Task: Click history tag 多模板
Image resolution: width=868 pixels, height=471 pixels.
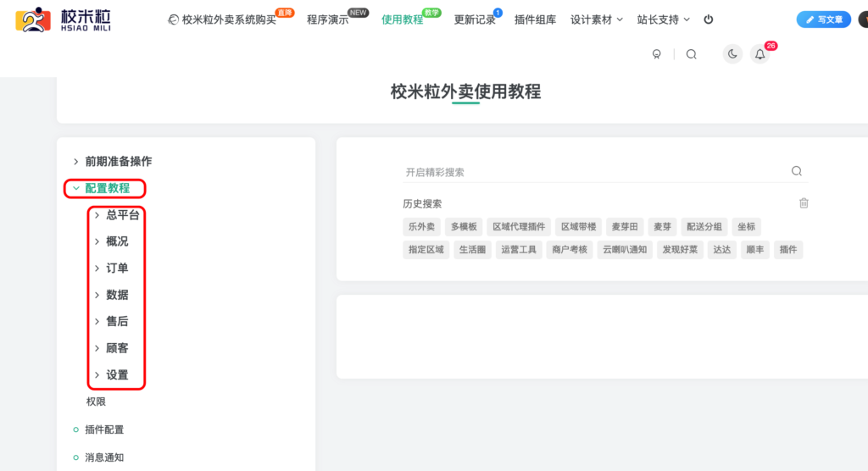Action: point(464,226)
